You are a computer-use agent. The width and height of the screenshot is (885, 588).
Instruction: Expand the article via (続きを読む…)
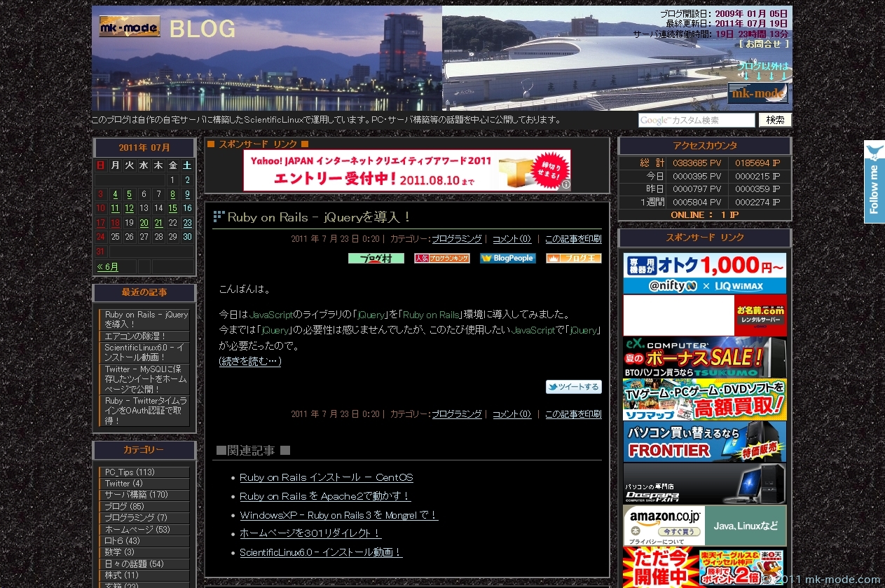coord(250,362)
